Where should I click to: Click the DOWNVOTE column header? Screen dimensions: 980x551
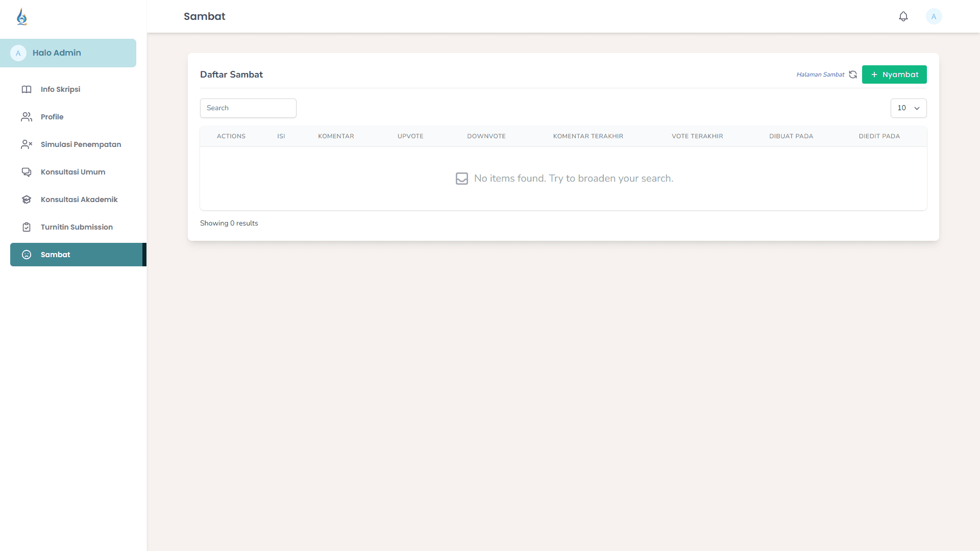click(x=486, y=136)
